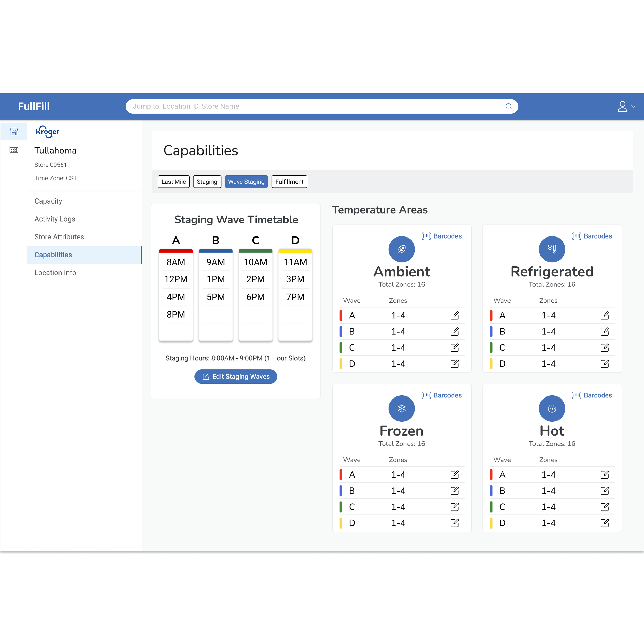This screenshot has width=644, height=644.
Task: Switch to the Last Mile tab
Action: click(x=173, y=182)
